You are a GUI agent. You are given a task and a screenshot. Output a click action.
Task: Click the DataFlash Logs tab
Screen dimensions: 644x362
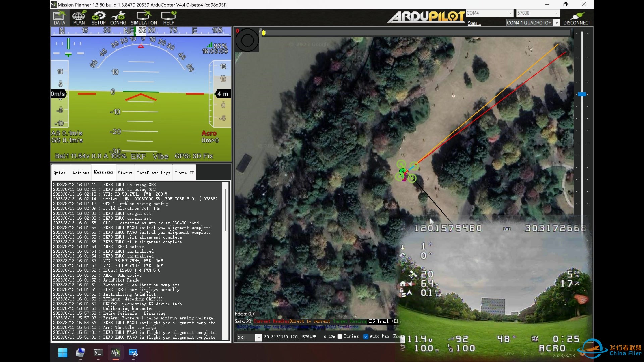tap(154, 172)
